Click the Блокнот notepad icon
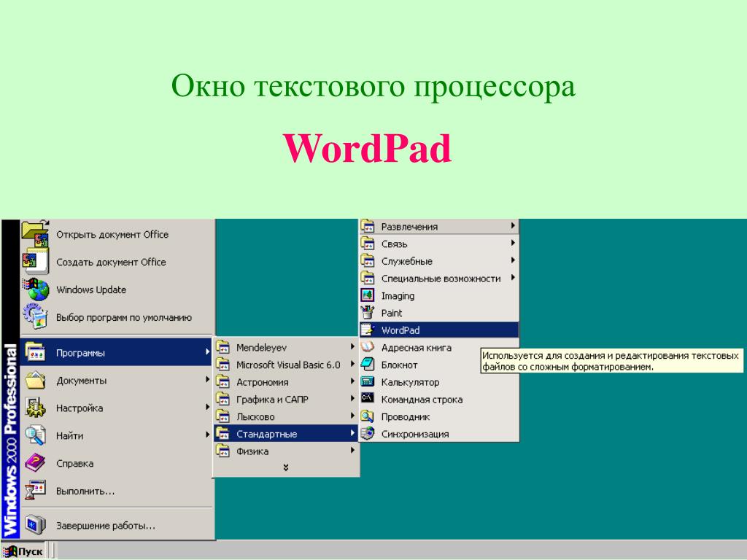 tap(368, 365)
